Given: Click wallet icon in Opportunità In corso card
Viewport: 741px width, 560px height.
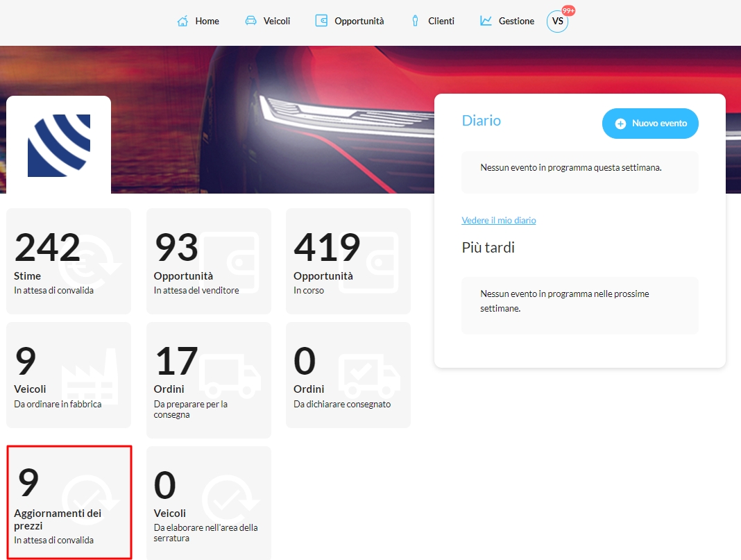Looking at the screenshot, I should [368, 262].
